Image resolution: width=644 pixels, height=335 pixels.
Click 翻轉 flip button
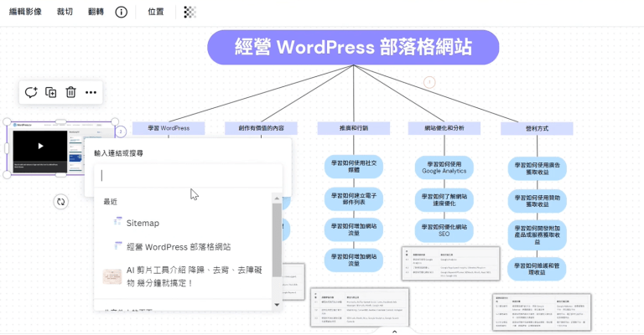[96, 12]
